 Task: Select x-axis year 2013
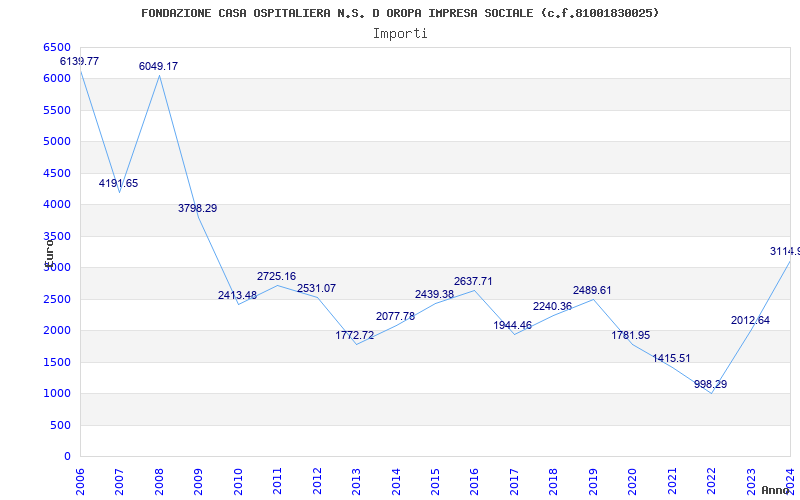pos(356,482)
